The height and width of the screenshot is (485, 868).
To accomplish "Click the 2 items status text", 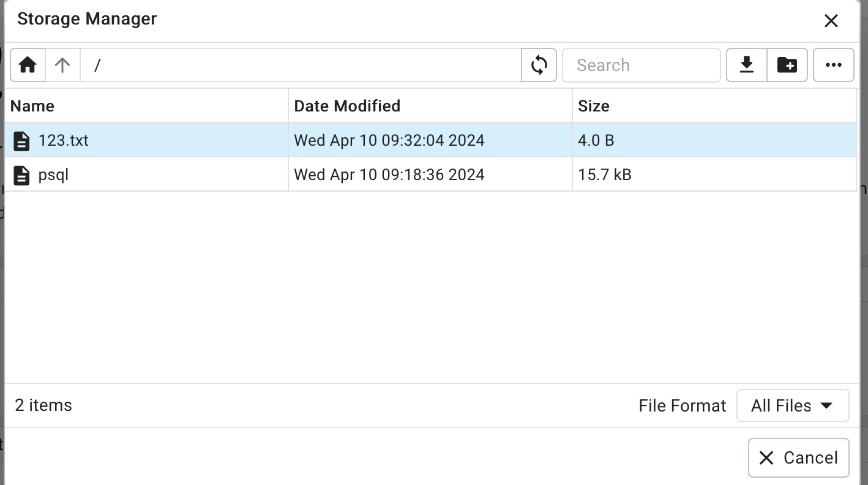I will click(x=43, y=405).
